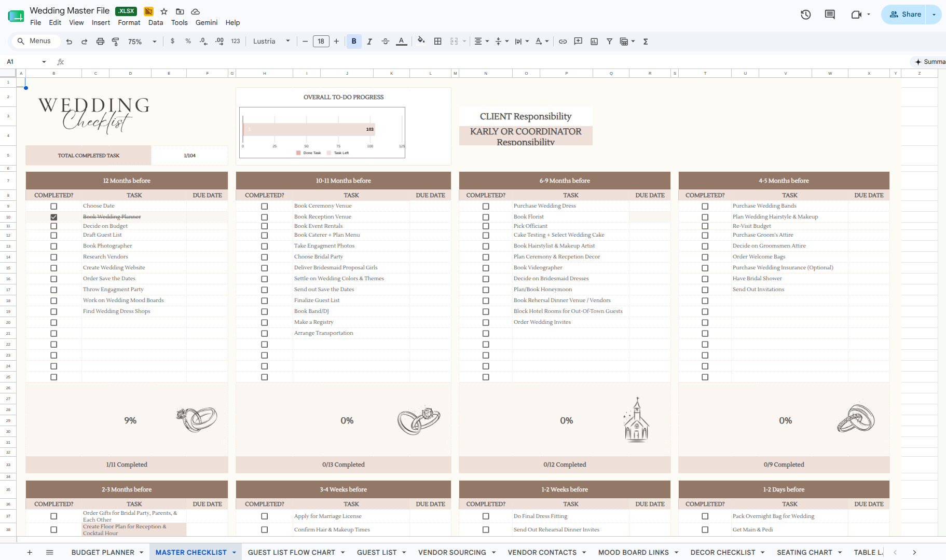The width and height of the screenshot is (946, 560).
Task: Open the all sheets list
Action: click(x=50, y=552)
